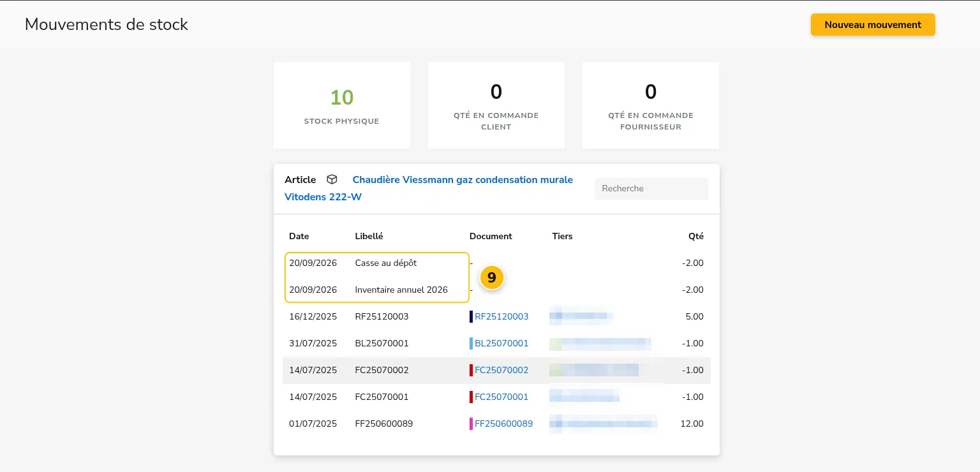Image resolution: width=980 pixels, height=472 pixels.
Task: Click the Document column header
Action: point(491,236)
